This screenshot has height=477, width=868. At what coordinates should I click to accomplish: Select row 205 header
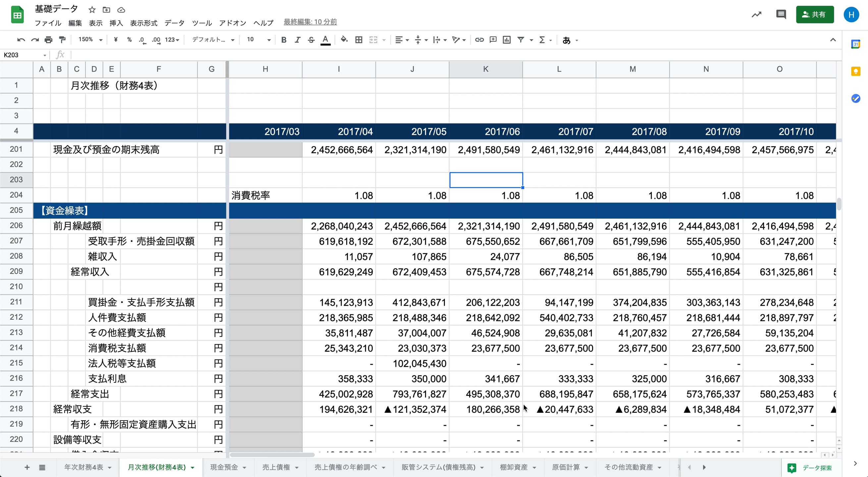coord(16,210)
